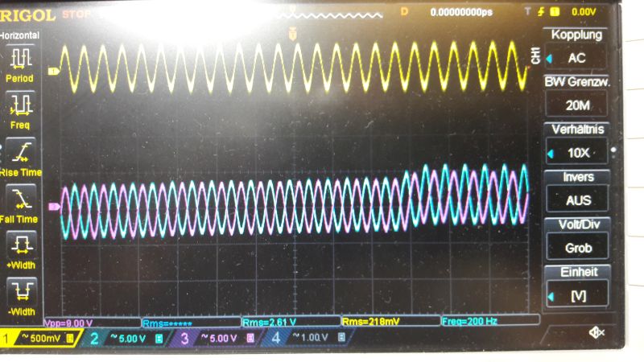Select channel 4 tab showing 1.00 V
The image size is (644, 362).
click(309, 338)
